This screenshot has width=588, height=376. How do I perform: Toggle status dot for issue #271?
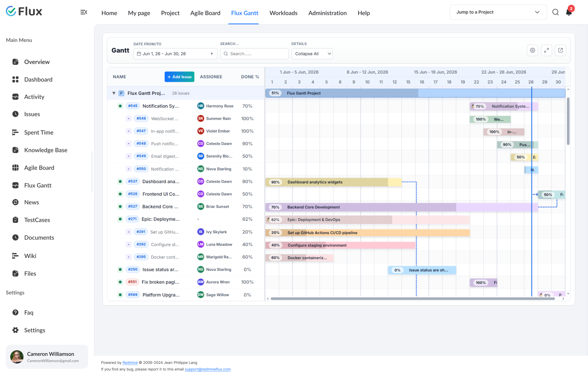tap(120, 219)
